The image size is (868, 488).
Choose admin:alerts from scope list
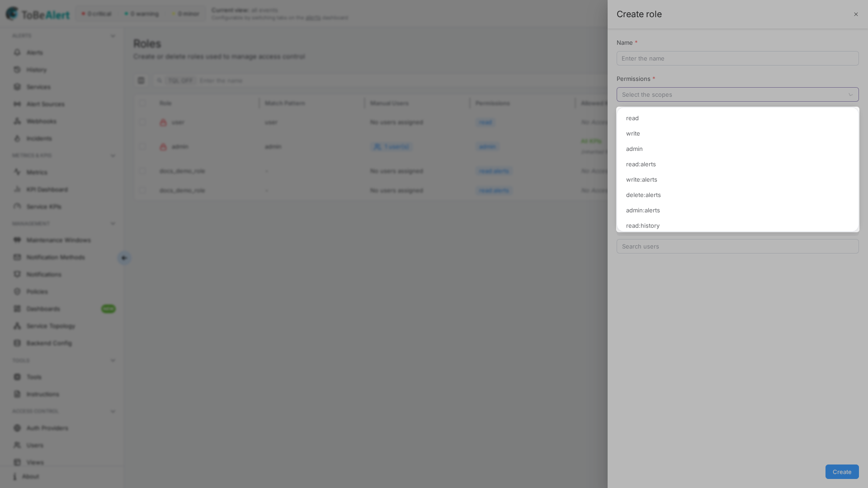pos(737,210)
